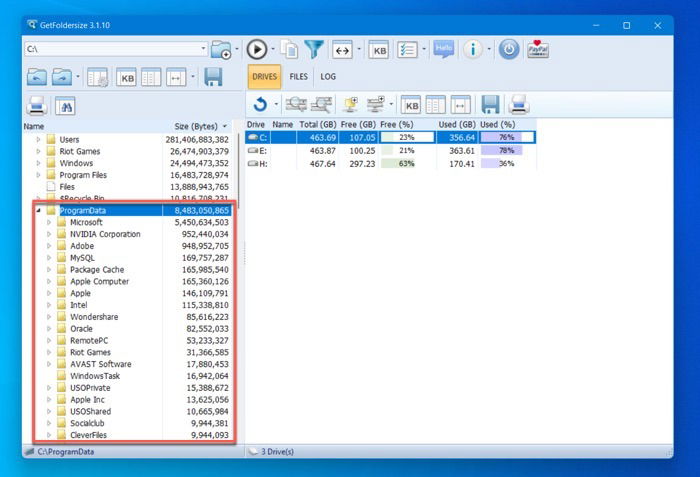Image resolution: width=700 pixels, height=477 pixels.
Task: Click the Hello speech bubble icon
Action: click(x=444, y=49)
